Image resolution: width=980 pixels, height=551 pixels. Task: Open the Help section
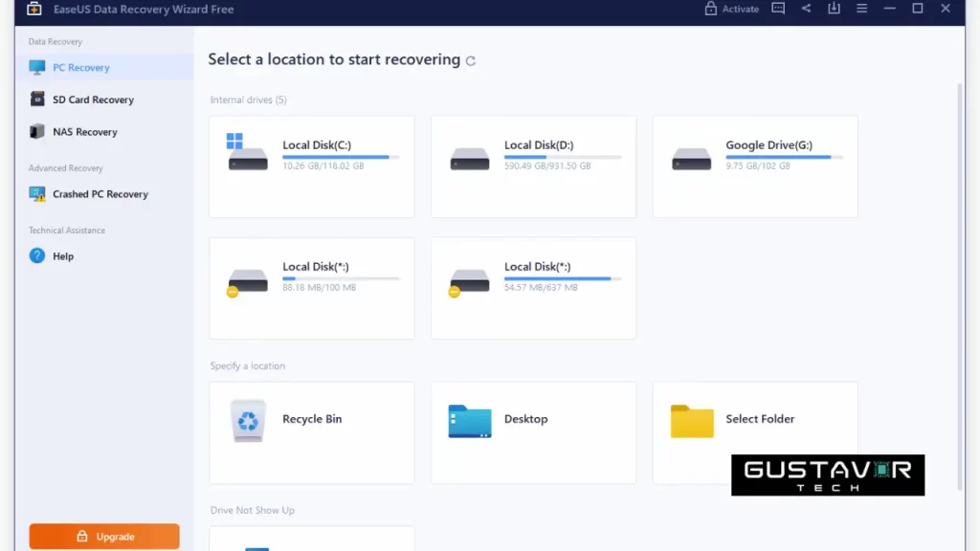[x=104, y=256]
